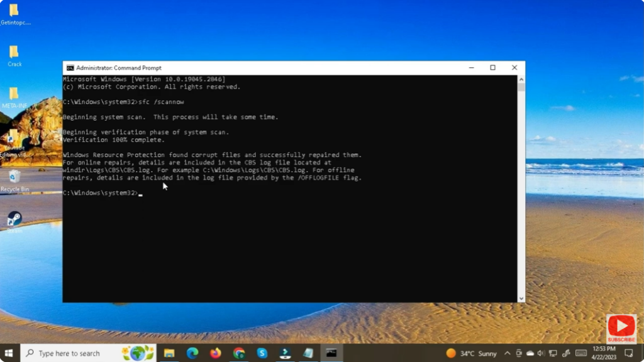The height and width of the screenshot is (362, 644).
Task: Mute audio via the speaker tray icon
Action: (x=541, y=353)
